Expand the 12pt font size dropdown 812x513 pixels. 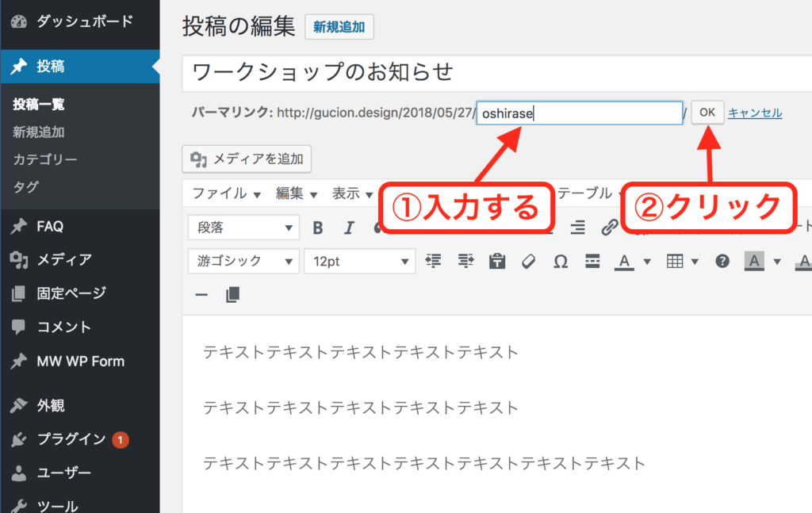coord(359,261)
